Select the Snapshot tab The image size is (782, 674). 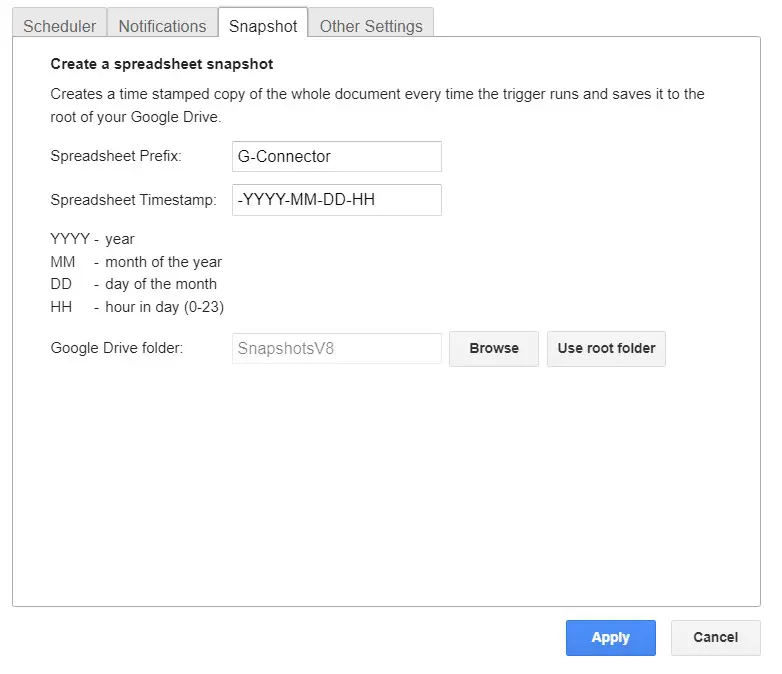263,26
